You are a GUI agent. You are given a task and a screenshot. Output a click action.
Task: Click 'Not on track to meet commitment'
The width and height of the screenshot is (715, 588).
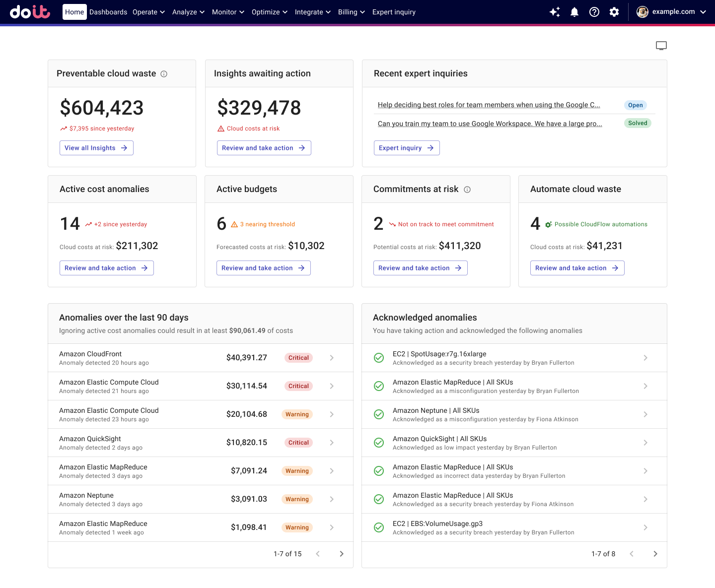tap(446, 224)
